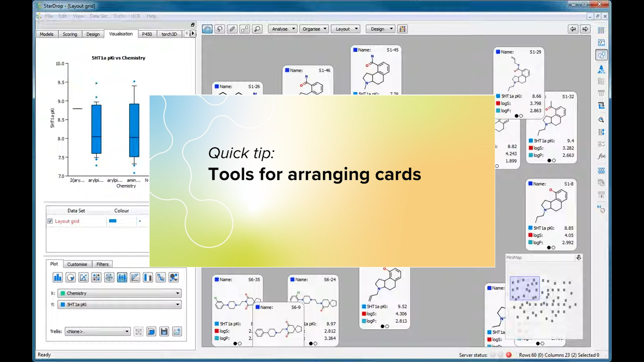Select the Plot tab
The image size is (644, 362).
(x=54, y=264)
